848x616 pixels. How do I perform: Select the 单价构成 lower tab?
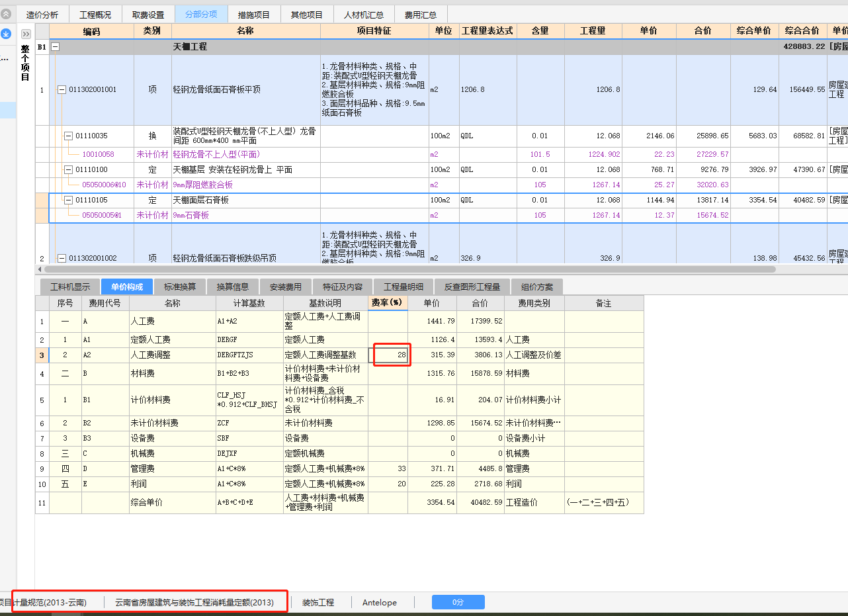[127, 286]
